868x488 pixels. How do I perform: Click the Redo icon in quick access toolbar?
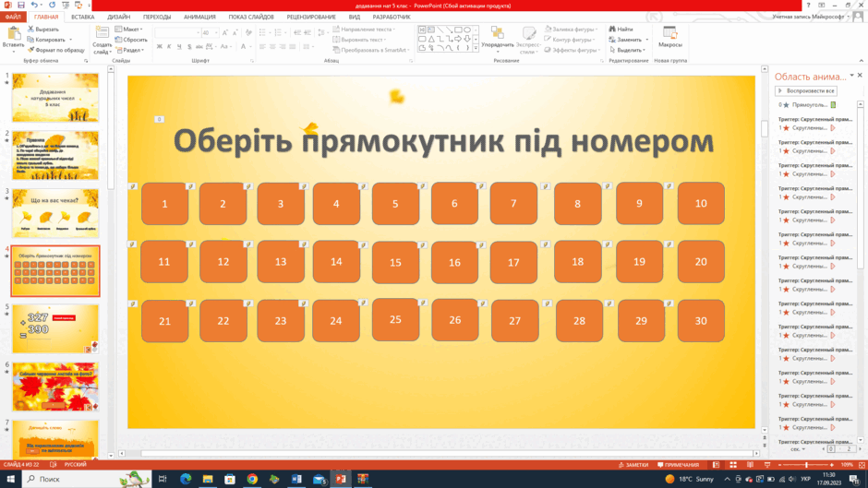click(x=52, y=5)
